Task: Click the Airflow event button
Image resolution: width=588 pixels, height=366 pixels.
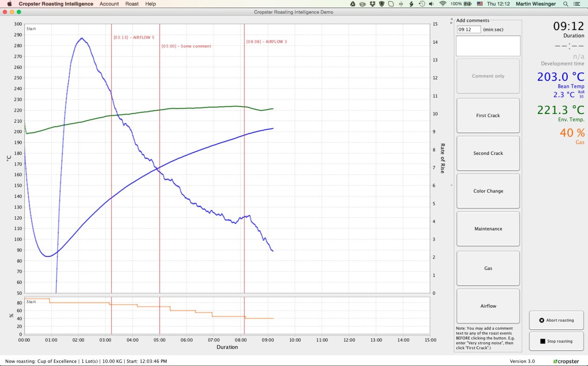Action: (x=488, y=306)
